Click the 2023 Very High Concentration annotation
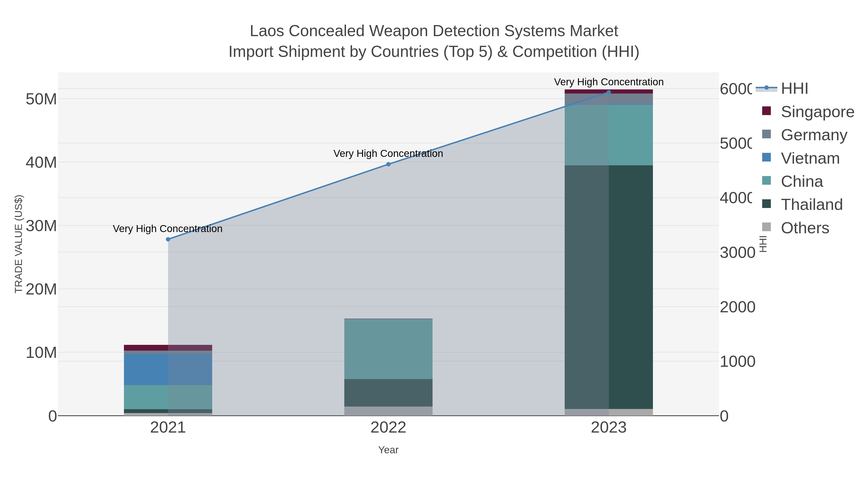Image resolution: width=868 pixels, height=488 pixels. (x=609, y=82)
